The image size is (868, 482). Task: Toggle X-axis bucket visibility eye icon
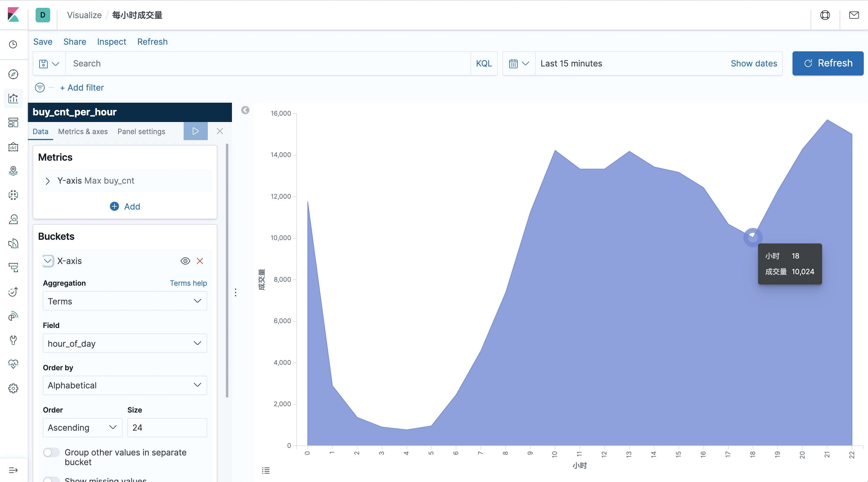coord(185,261)
